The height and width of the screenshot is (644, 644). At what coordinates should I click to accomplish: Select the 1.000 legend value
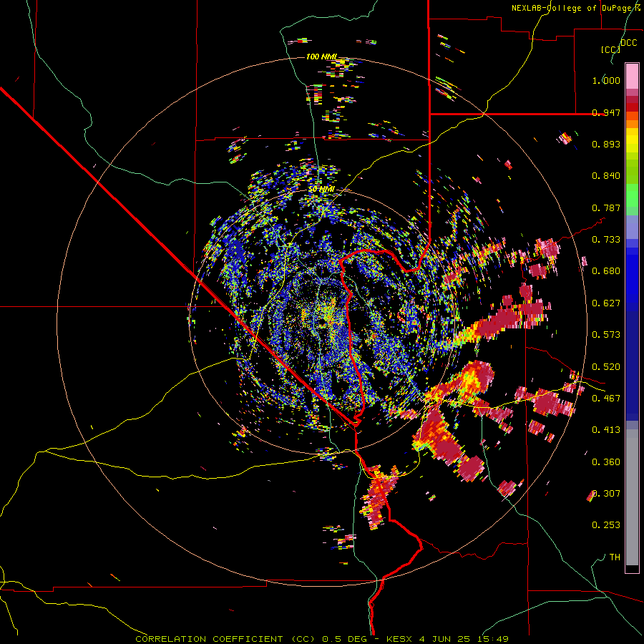pyautogui.click(x=606, y=80)
